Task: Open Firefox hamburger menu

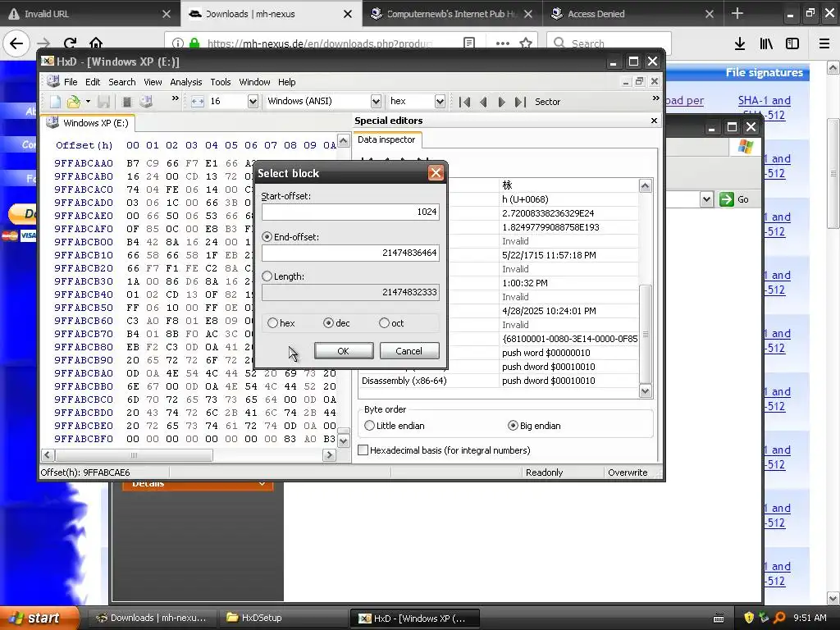Action: tap(824, 43)
